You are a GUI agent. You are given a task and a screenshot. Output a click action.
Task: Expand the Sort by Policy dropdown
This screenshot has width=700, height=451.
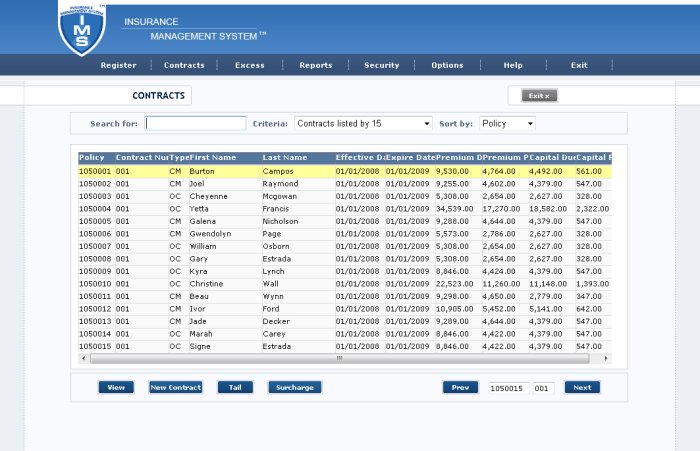tap(507, 123)
